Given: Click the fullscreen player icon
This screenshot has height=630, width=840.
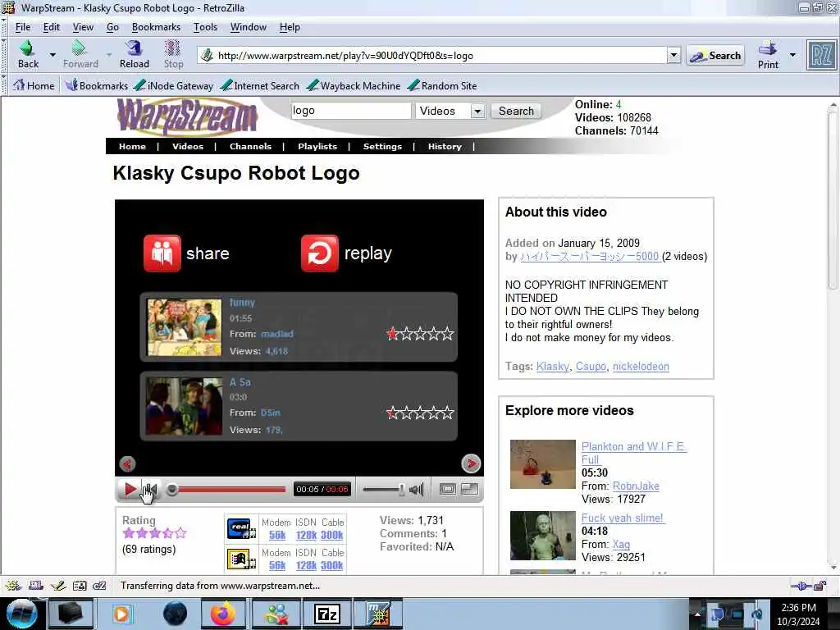Looking at the screenshot, I should [x=447, y=489].
